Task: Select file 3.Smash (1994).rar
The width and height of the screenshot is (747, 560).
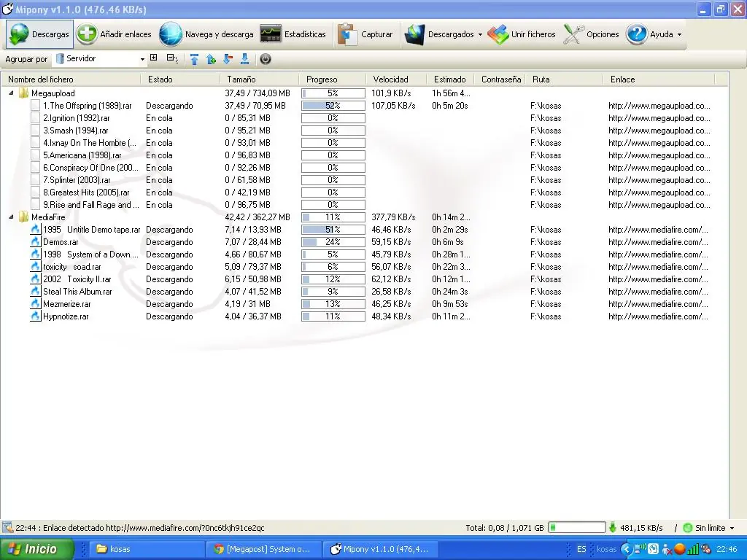Action: (x=76, y=131)
